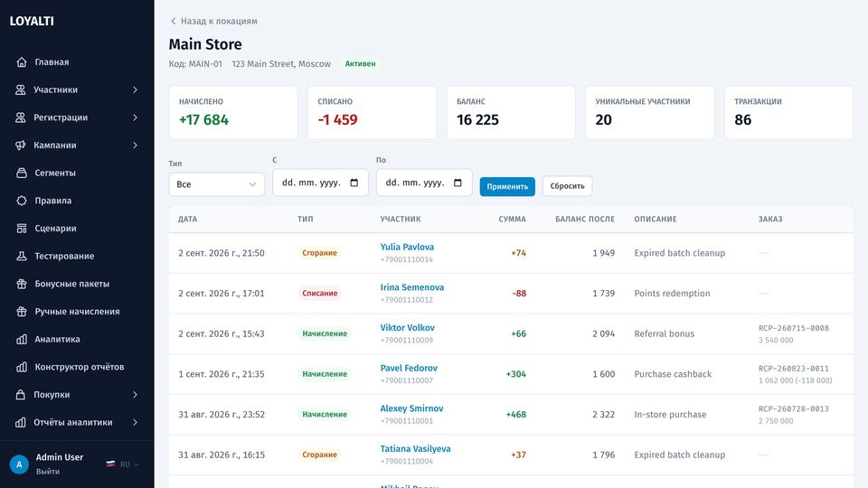Click the Списание badge in Irina Semenova row
The height and width of the screenshot is (488, 868).
pyautogui.click(x=319, y=293)
